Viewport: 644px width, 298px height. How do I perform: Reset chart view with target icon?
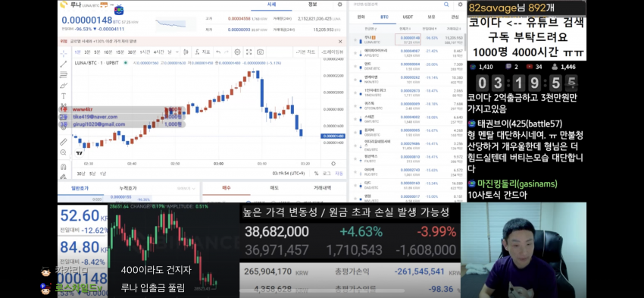[x=333, y=164]
